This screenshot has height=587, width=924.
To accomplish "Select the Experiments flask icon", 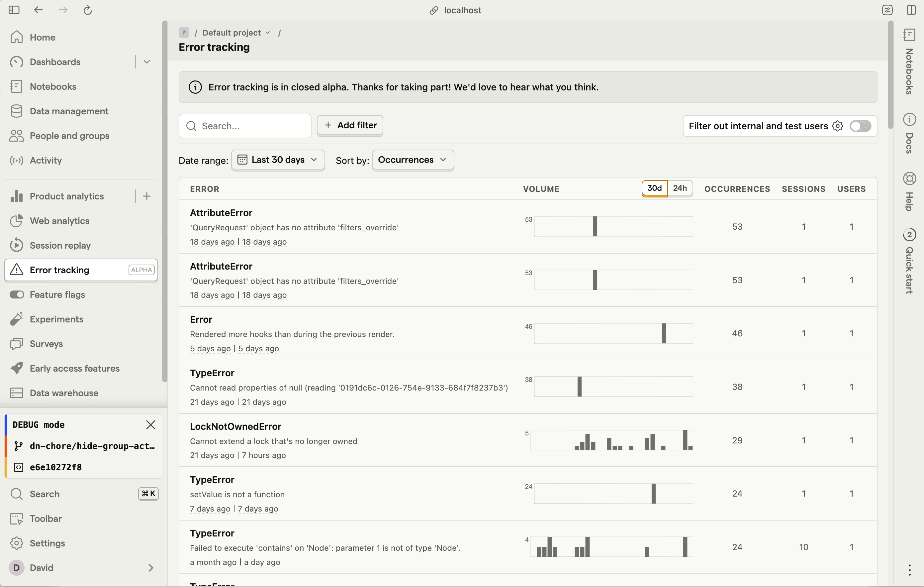I will pyautogui.click(x=17, y=319).
